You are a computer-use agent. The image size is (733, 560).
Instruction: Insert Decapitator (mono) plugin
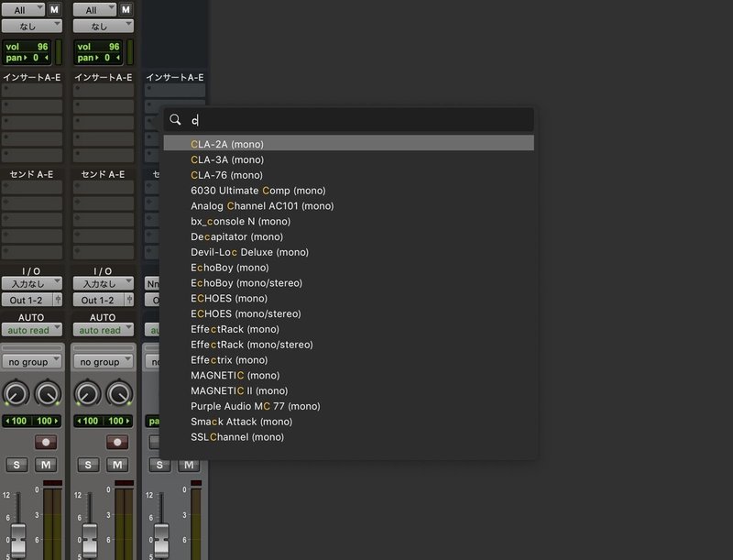349,236
